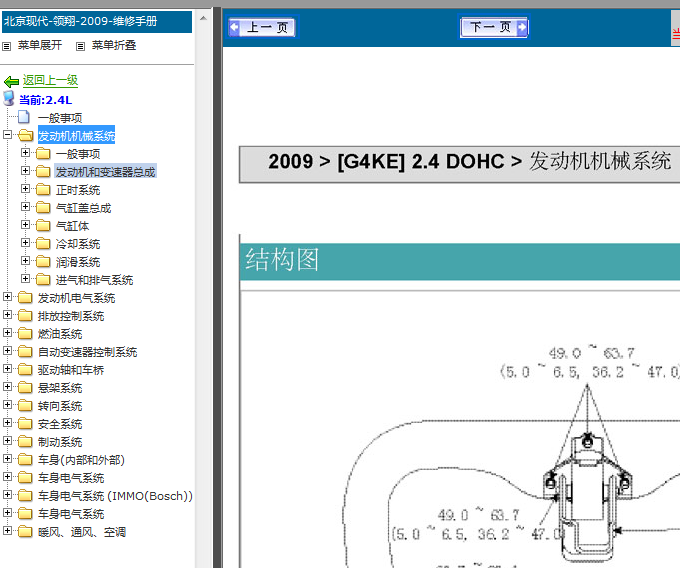Viewport: 680px width, 568px height.
Task: Click folder icon for 暖风、通风、空调
Action: [25, 532]
